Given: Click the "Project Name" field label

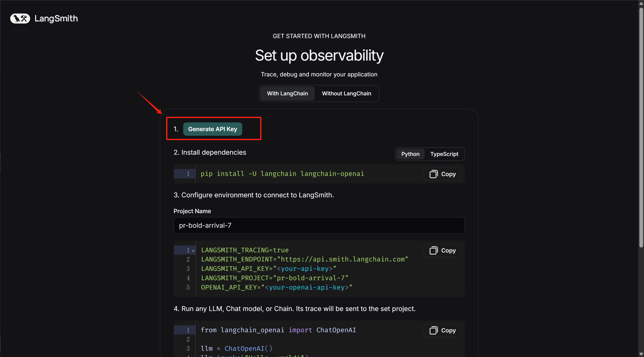Looking at the screenshot, I should [192, 211].
